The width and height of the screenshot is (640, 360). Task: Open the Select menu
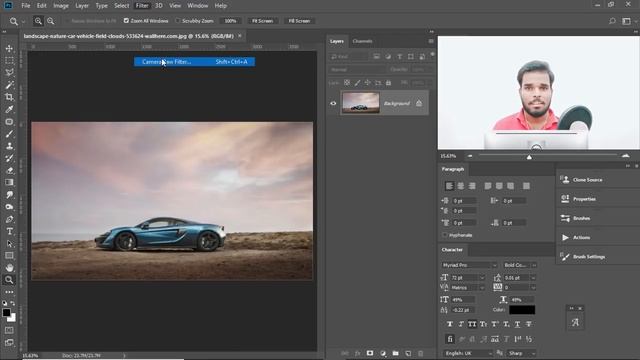tap(121, 6)
